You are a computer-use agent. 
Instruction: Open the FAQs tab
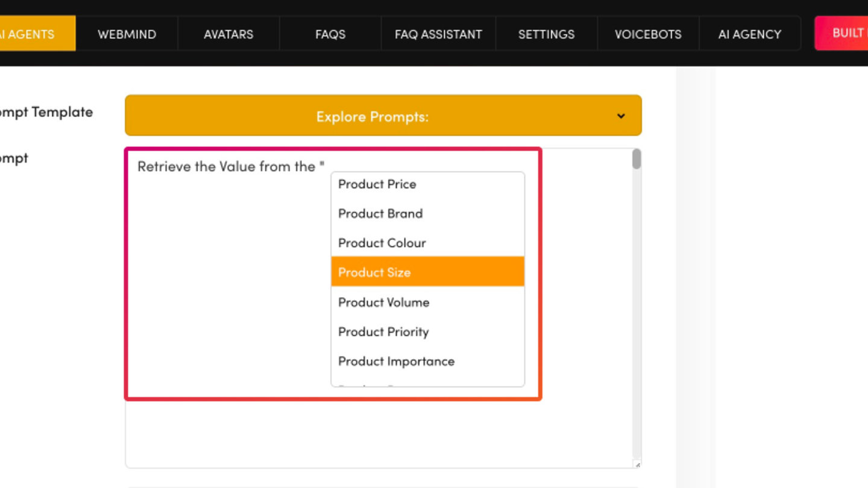pos(330,34)
